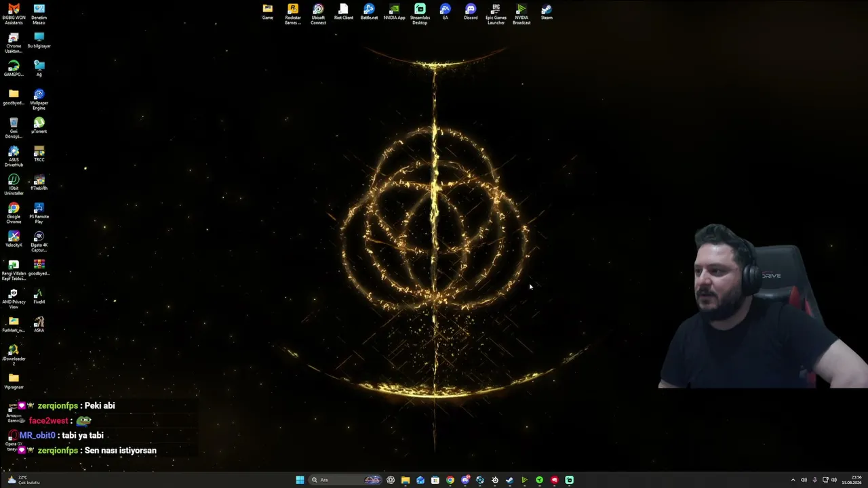
Task: Select the ff7rebirth desktop shortcut
Action: pyautogui.click(x=39, y=183)
